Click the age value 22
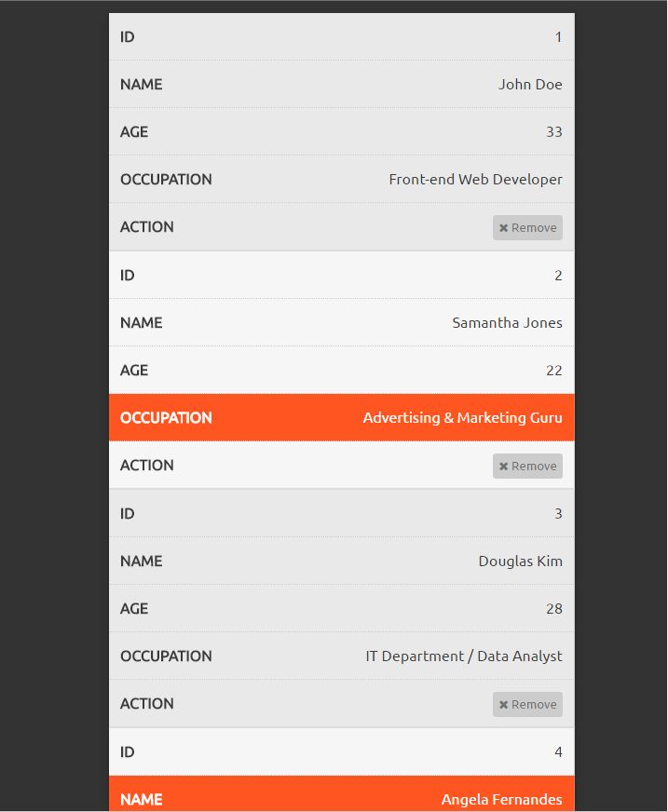The image size is (668, 812). tap(553, 371)
